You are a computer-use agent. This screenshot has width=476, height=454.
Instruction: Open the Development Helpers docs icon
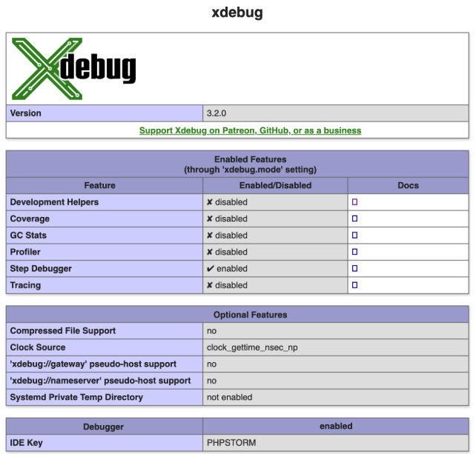pyautogui.click(x=354, y=202)
